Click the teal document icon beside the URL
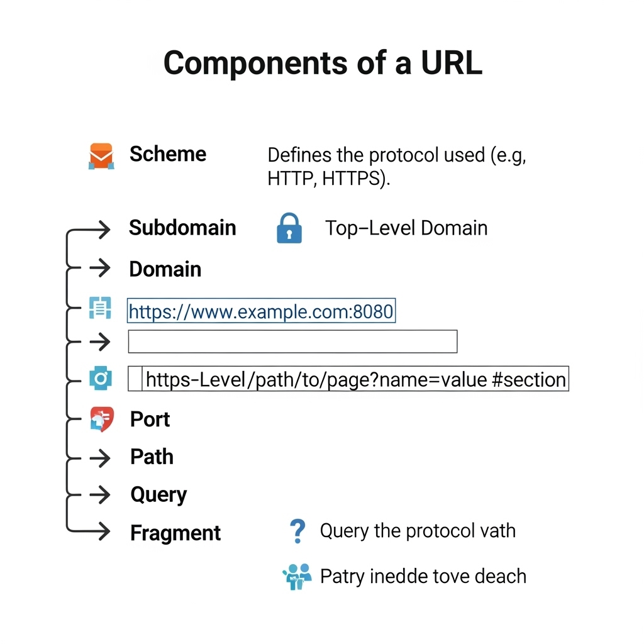This screenshot has height=644, width=644. pos(101,308)
